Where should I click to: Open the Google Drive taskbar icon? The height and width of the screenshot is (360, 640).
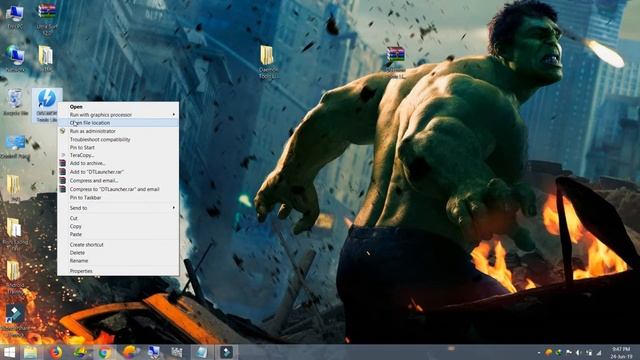point(80,352)
